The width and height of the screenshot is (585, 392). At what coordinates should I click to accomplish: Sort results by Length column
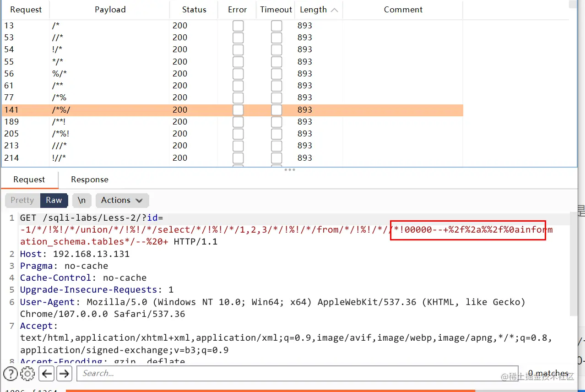(x=319, y=10)
